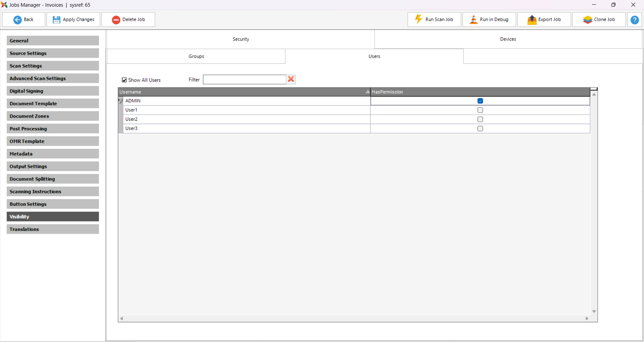Open the Devices tab
The width and height of the screenshot is (644, 342).
(508, 39)
